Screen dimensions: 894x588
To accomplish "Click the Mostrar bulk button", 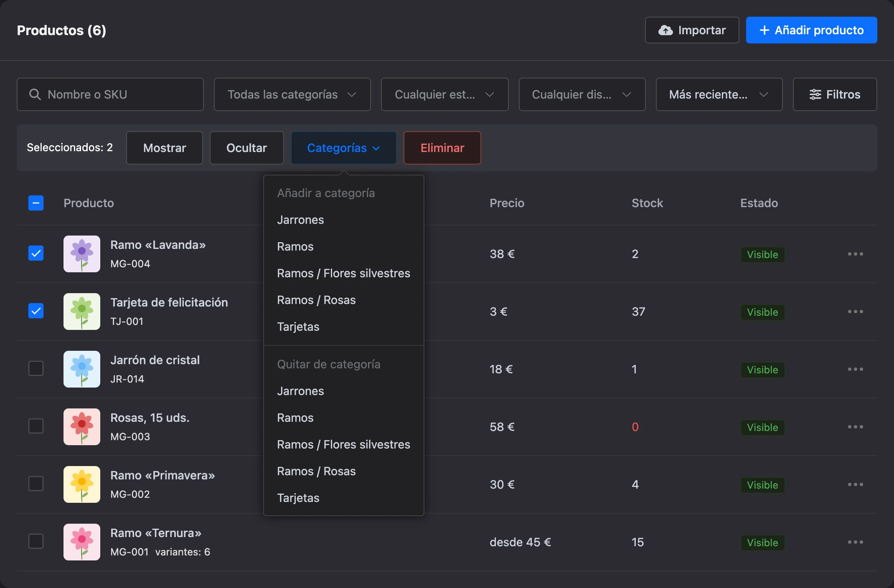I will 165,148.
